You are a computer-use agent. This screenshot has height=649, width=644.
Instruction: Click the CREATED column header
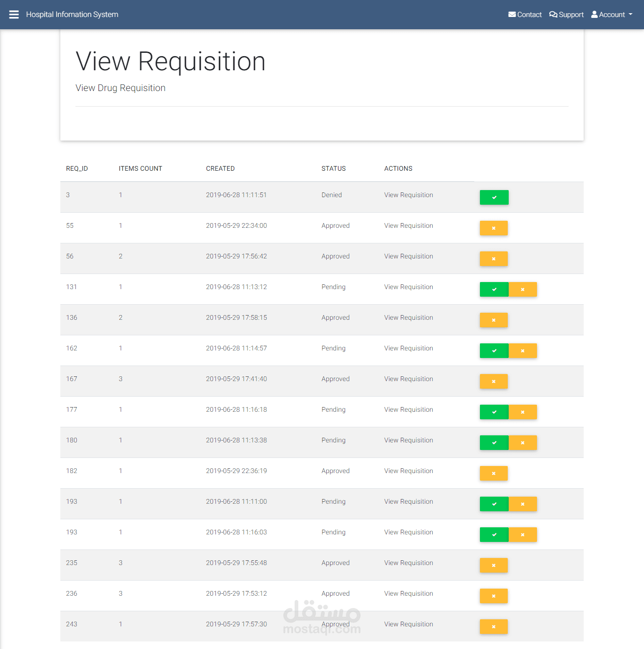point(220,168)
